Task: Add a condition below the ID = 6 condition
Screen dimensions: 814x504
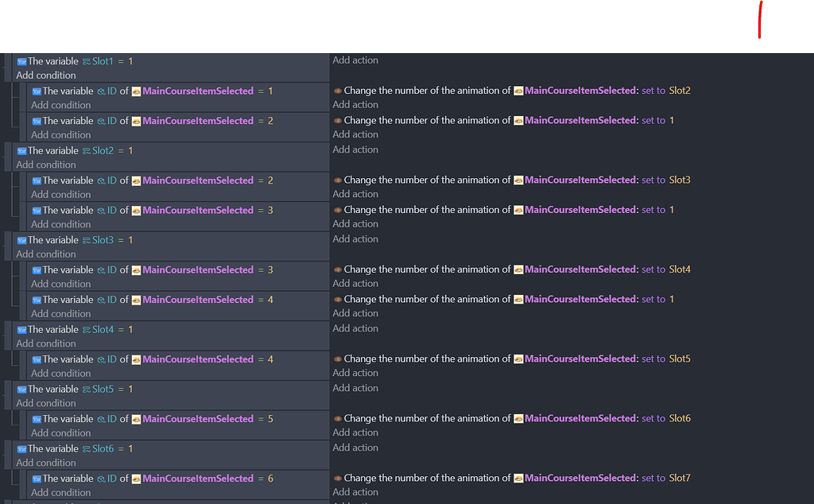Action: pos(61,492)
